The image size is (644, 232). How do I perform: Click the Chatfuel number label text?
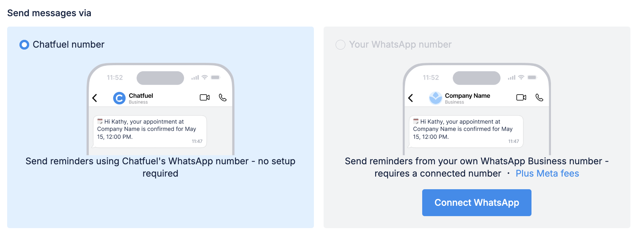click(x=68, y=45)
